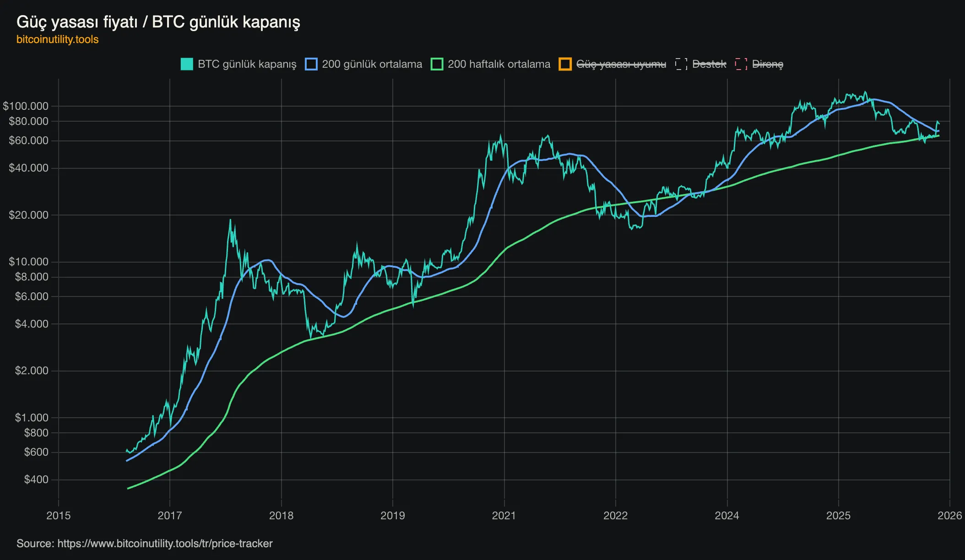Viewport: 965px width, 560px height.
Task: Click the $20.000 y-axis label
Action: pyautogui.click(x=28, y=215)
